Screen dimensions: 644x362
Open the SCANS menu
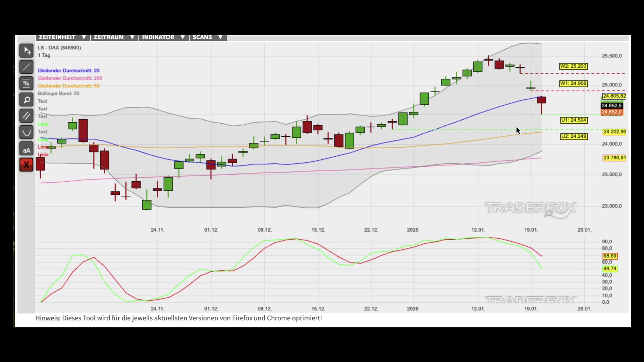(x=208, y=37)
